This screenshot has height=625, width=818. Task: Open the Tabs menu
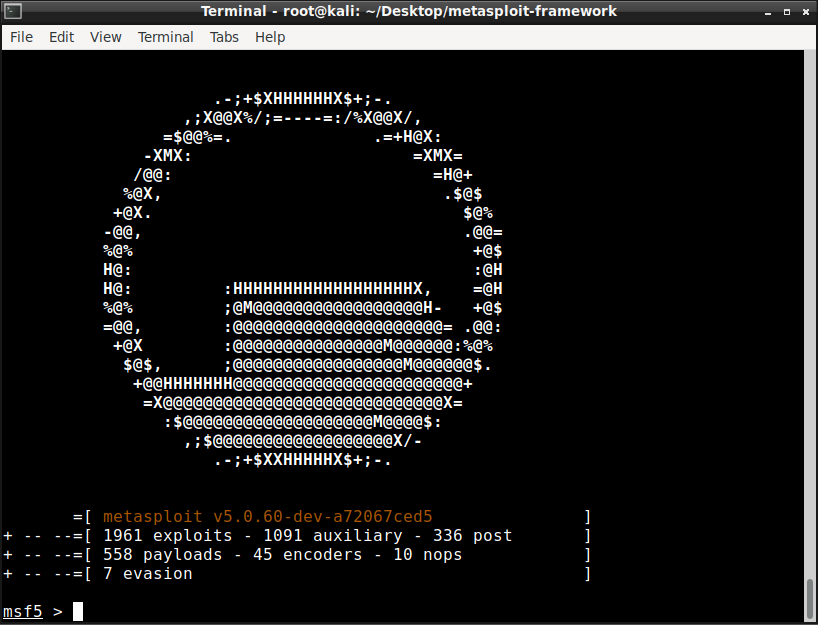pos(224,37)
